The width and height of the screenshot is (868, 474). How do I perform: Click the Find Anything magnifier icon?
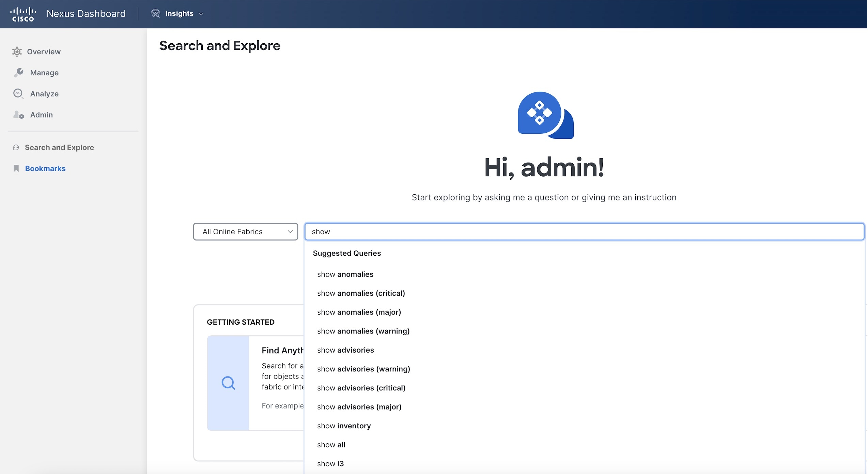[228, 383]
